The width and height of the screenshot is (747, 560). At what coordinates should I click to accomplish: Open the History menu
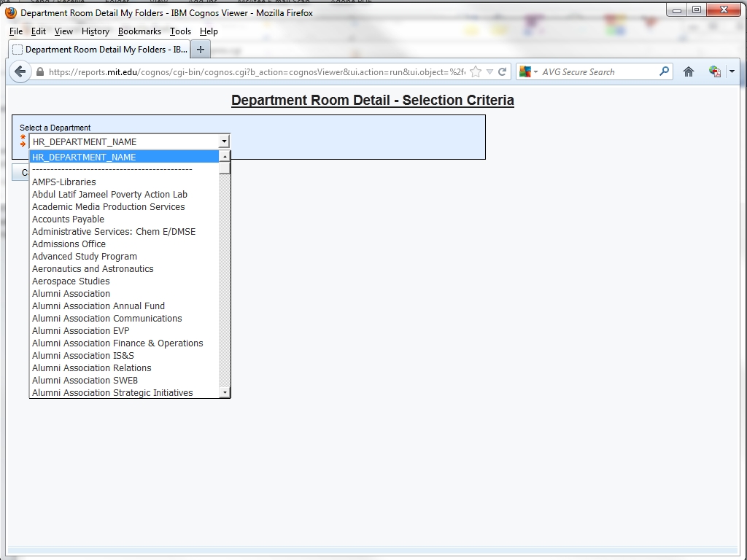coord(95,31)
